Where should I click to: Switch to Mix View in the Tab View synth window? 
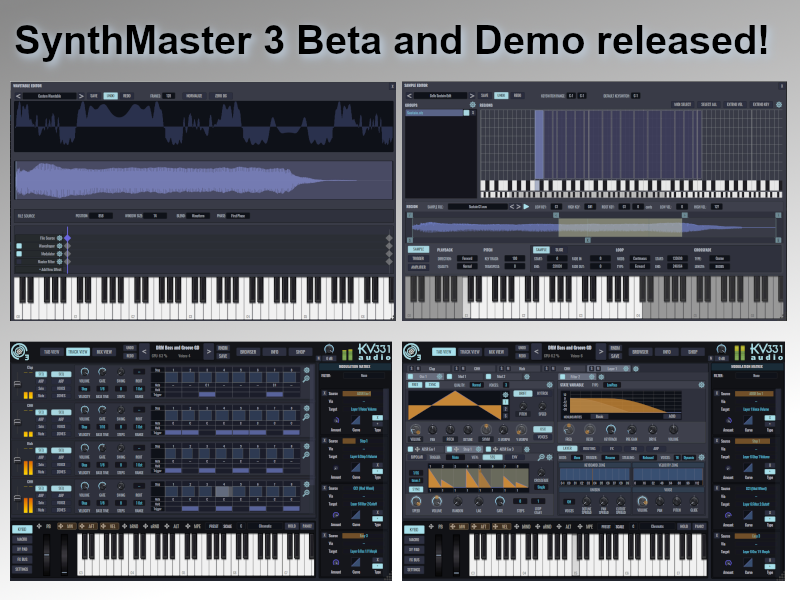tap(496, 352)
